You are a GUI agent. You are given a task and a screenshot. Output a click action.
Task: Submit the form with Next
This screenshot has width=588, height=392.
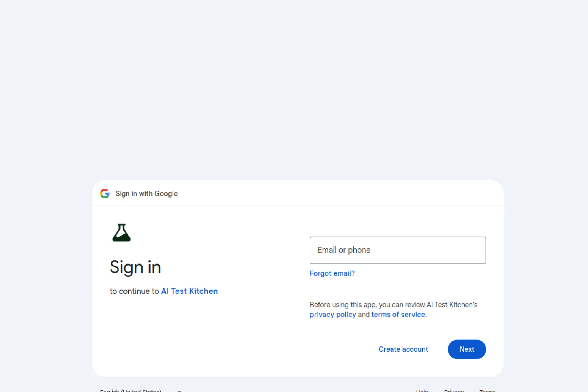tap(467, 349)
